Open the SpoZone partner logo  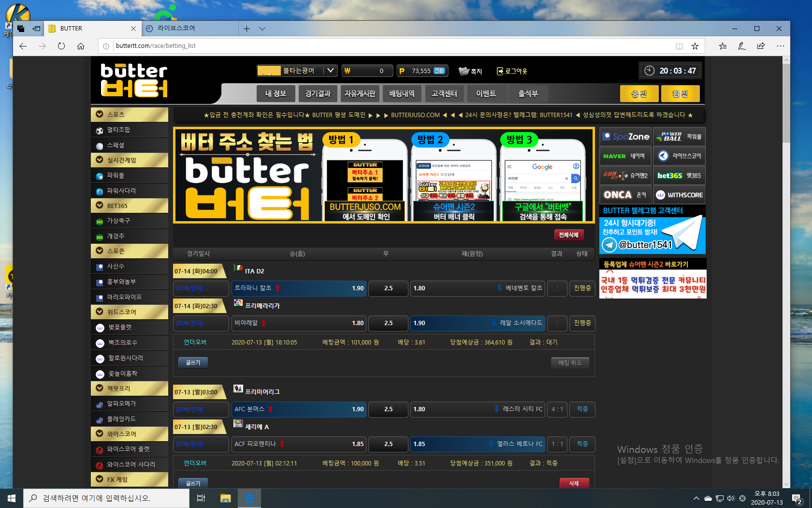(x=625, y=137)
